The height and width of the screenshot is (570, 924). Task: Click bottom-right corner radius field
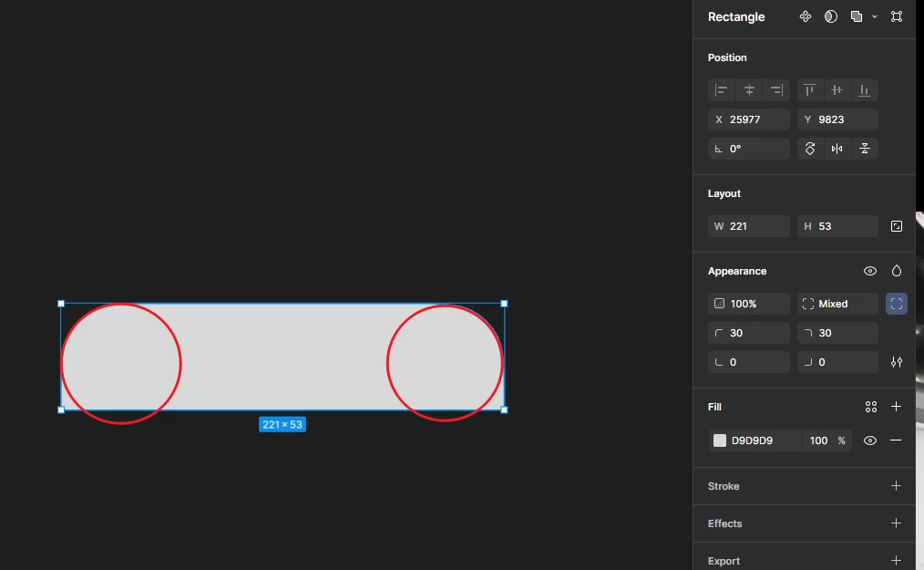pos(837,362)
